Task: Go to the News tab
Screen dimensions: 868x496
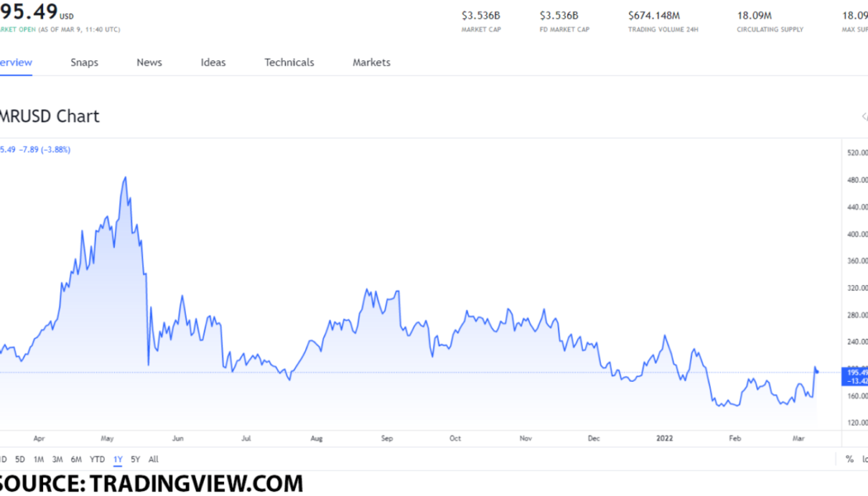Action: click(150, 62)
